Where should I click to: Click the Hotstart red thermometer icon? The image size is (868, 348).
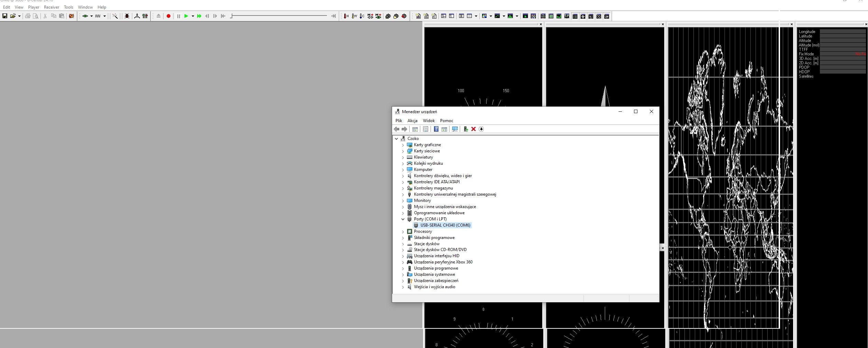coord(346,16)
